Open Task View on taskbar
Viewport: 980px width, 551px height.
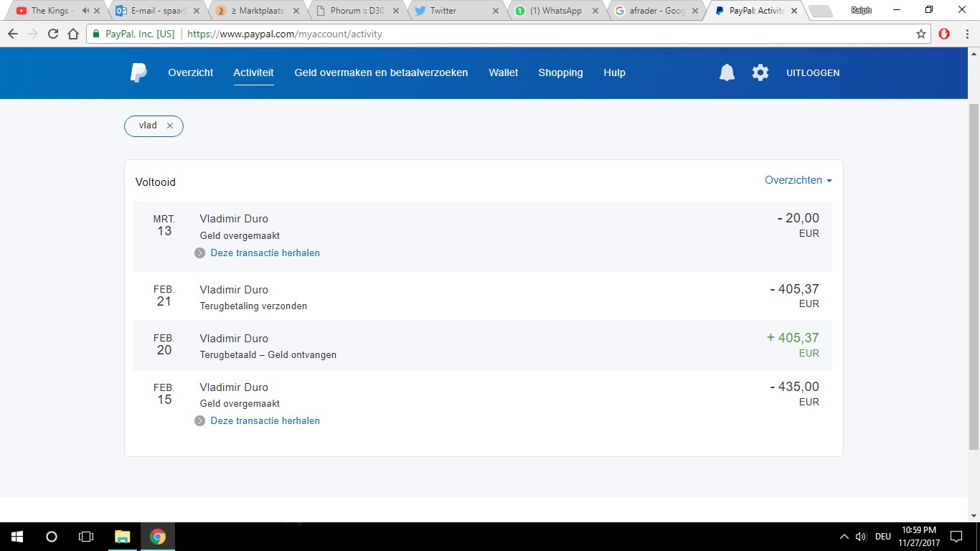click(x=86, y=537)
